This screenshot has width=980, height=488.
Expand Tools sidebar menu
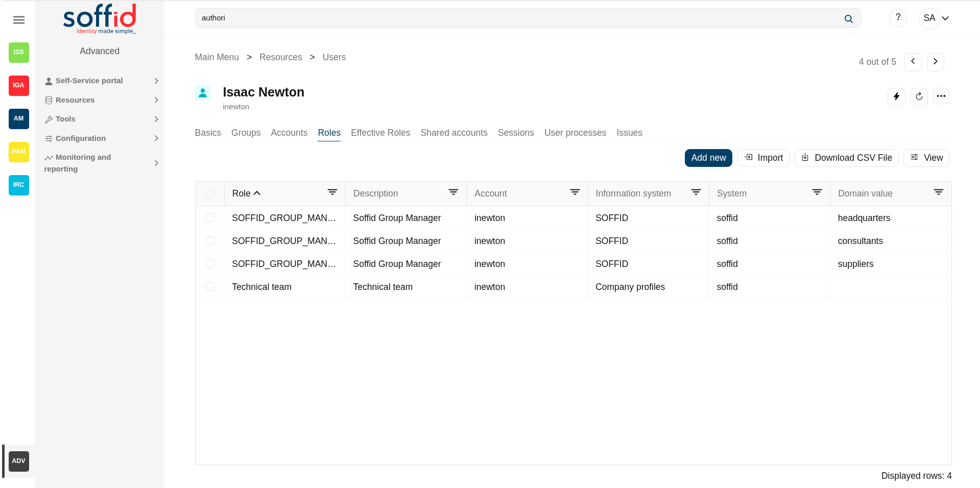[102, 119]
